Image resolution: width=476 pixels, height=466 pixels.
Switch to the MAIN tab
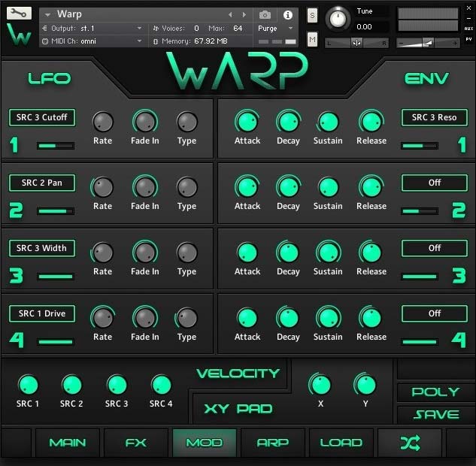[68, 443]
